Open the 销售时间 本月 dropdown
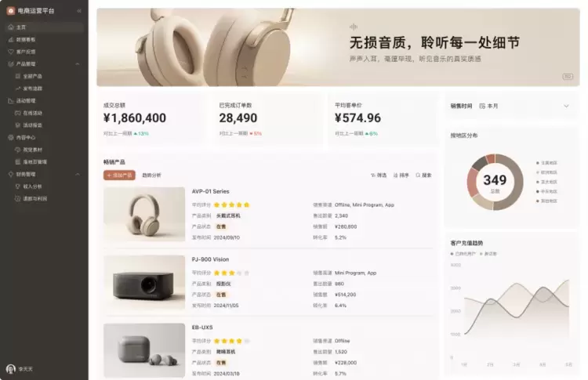 coord(511,106)
